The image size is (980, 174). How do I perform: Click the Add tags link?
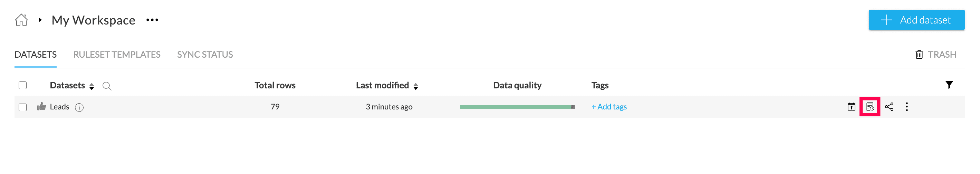click(609, 107)
